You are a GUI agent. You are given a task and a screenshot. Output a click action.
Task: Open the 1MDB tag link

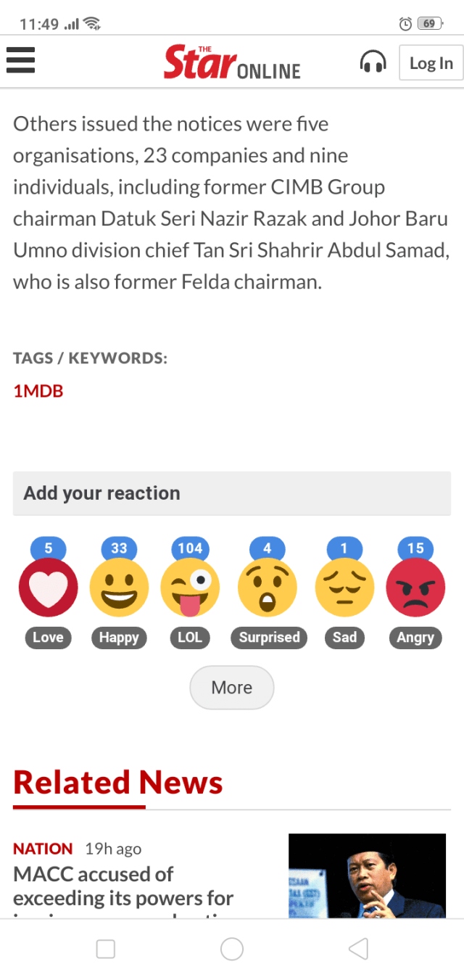pos(38,392)
